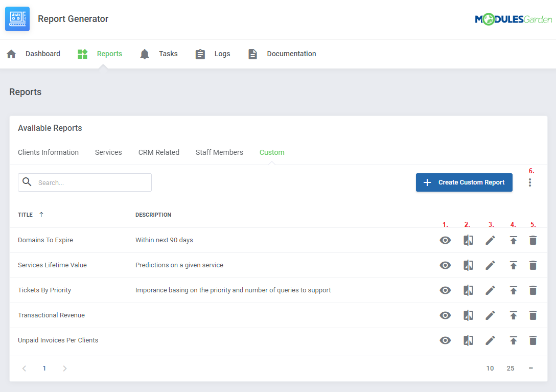Compare icon for Services Lifetime Value
The width and height of the screenshot is (556, 392).
point(469,265)
